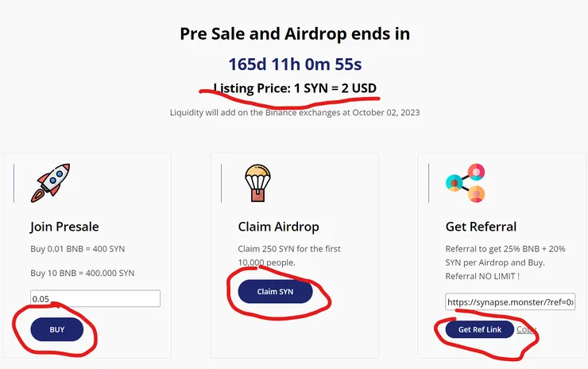This screenshot has height=369, width=588.
Task: Click the referral URL text field
Action: tap(509, 303)
